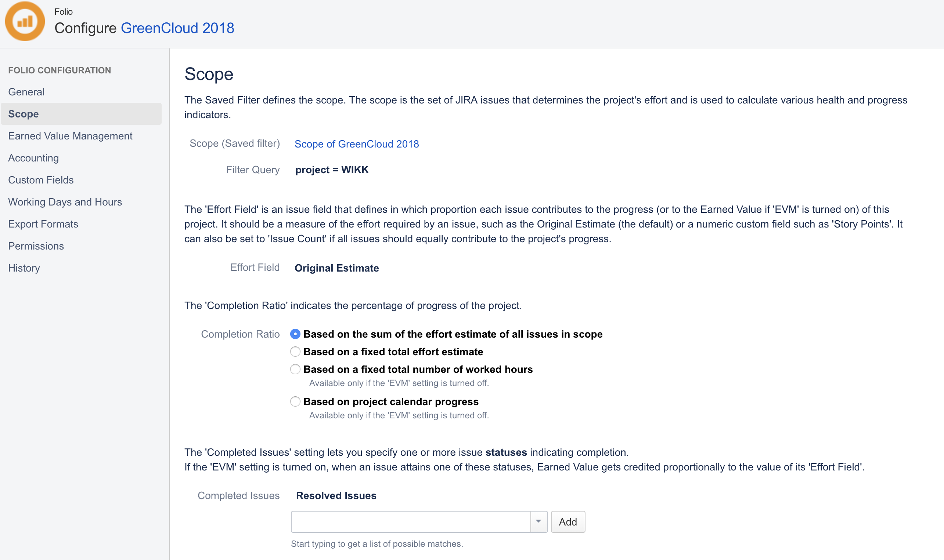
Task: View the folio History page
Action: [24, 268]
